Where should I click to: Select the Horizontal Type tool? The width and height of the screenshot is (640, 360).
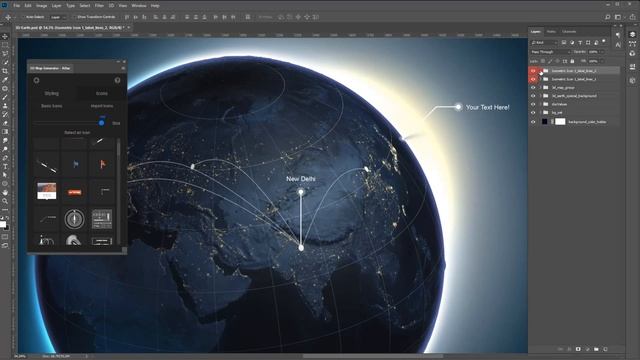[x=5, y=166]
